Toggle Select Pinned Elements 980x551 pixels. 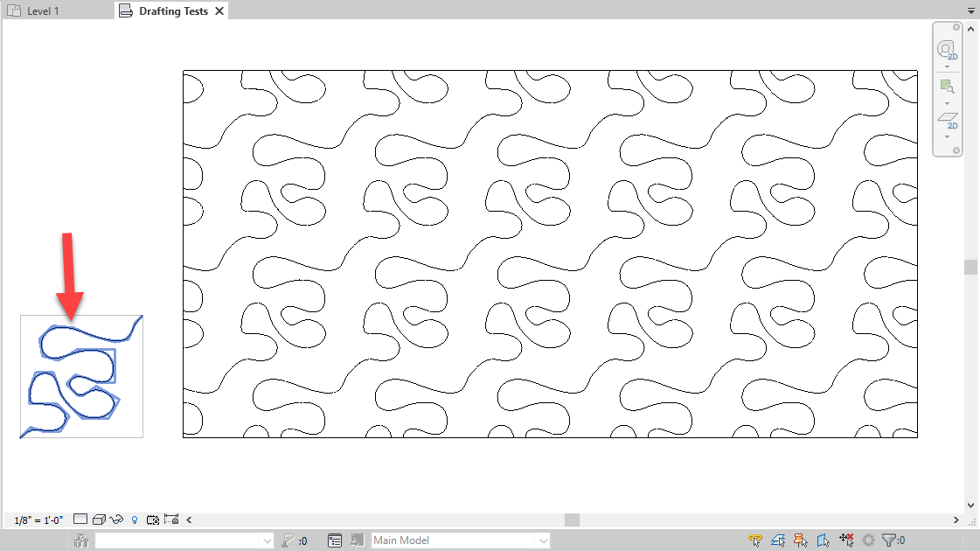click(x=800, y=540)
